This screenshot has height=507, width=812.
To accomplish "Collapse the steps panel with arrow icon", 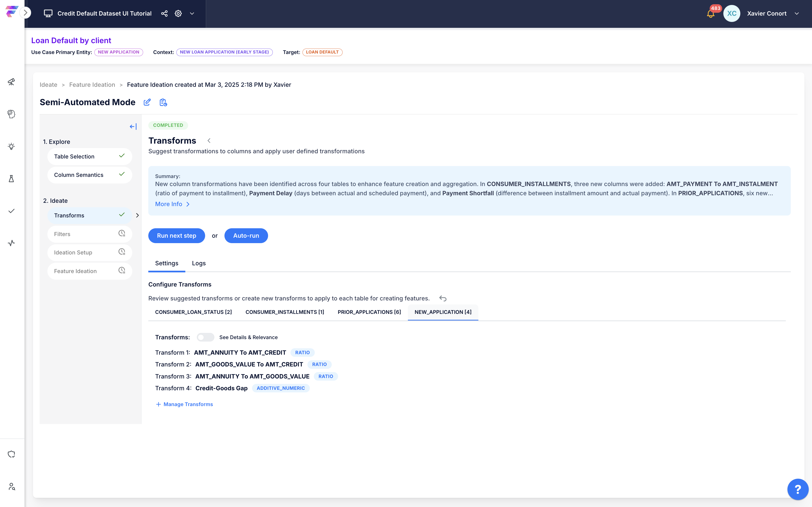I will click(x=133, y=126).
